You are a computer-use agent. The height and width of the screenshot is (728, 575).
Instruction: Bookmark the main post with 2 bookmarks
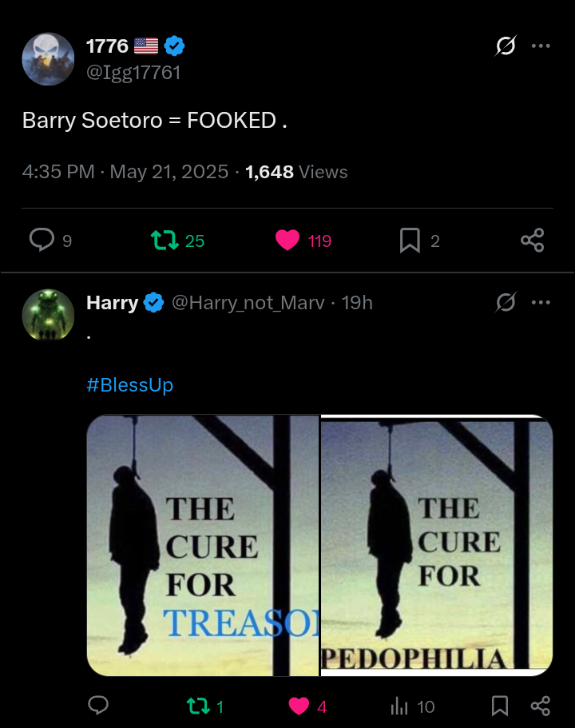(x=410, y=240)
